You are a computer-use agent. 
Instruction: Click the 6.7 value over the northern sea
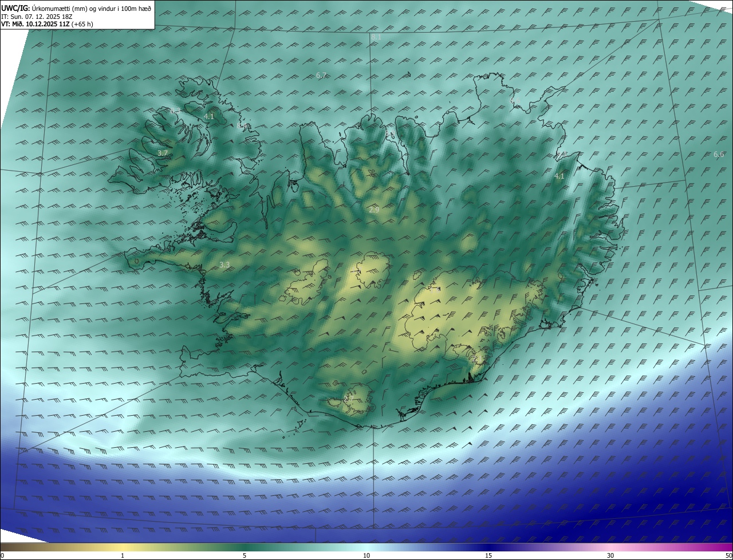click(321, 76)
